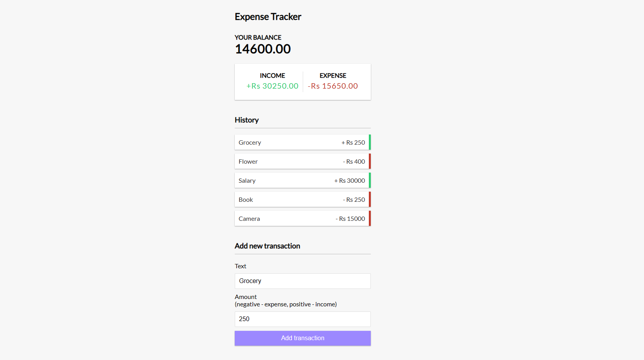
Task: Click the Add new transaction heading
Action: (x=267, y=246)
